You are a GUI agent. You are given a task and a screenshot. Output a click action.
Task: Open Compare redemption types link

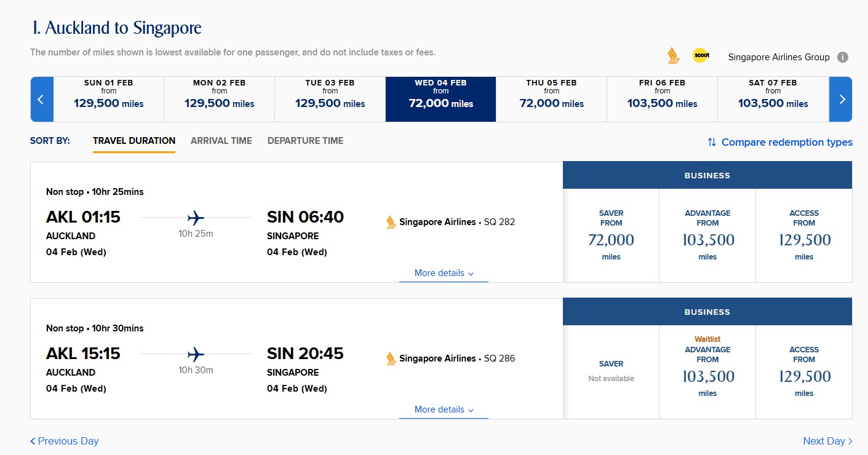[786, 142]
